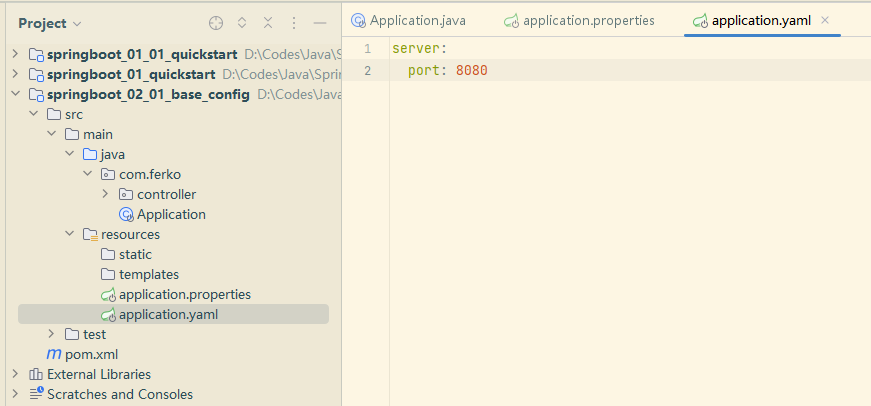This screenshot has width=871, height=406.
Task: Collapse springboot_02_01_base_config module
Action: pyautogui.click(x=15, y=94)
